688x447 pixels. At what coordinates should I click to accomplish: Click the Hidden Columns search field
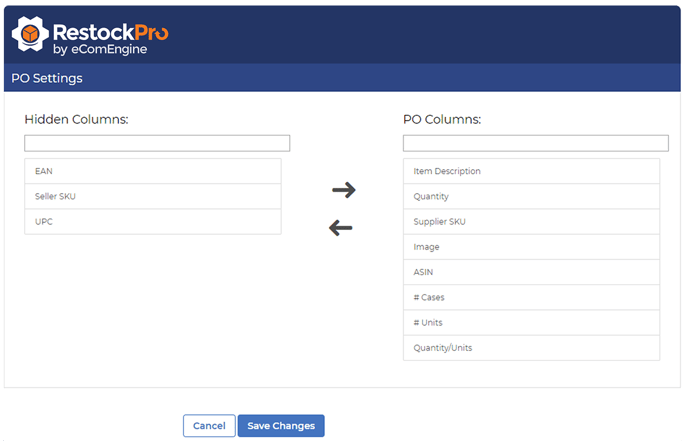(157, 143)
